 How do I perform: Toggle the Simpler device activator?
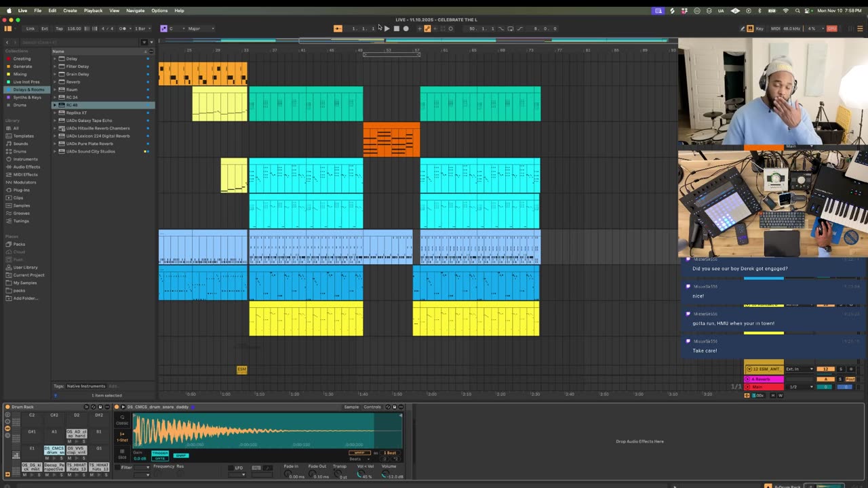coord(117,407)
